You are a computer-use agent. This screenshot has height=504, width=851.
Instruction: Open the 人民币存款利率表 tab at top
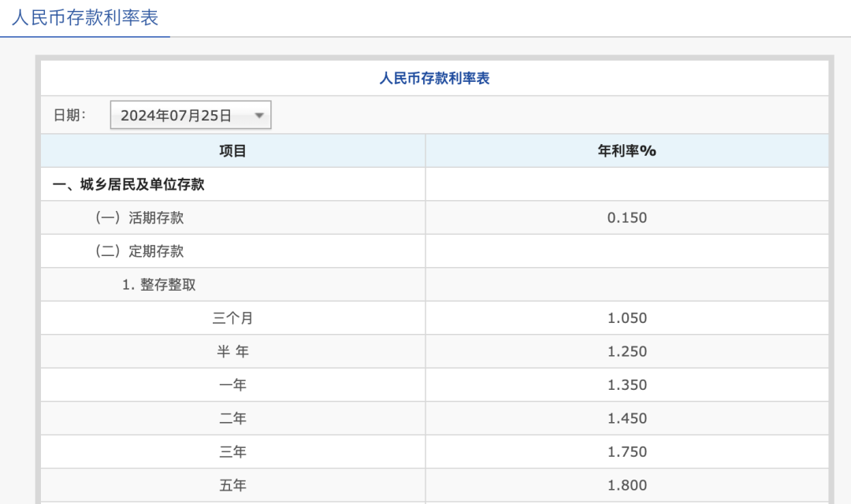point(85,17)
